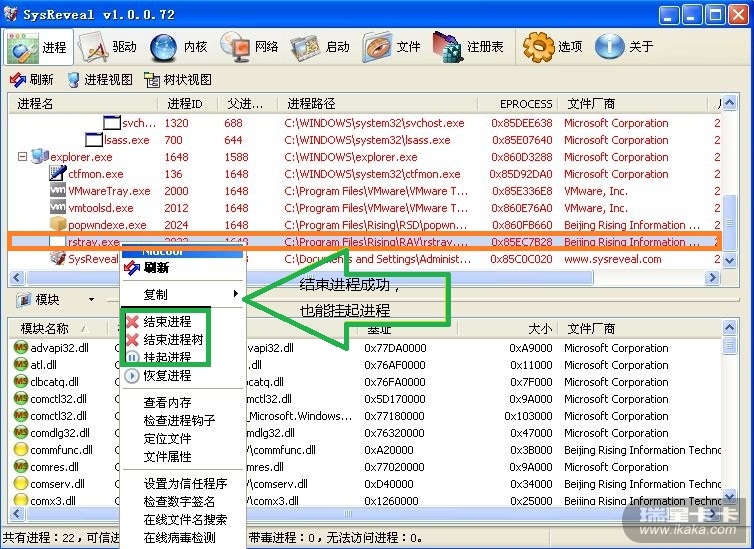Switch to 树状视图 tree view

(x=178, y=79)
